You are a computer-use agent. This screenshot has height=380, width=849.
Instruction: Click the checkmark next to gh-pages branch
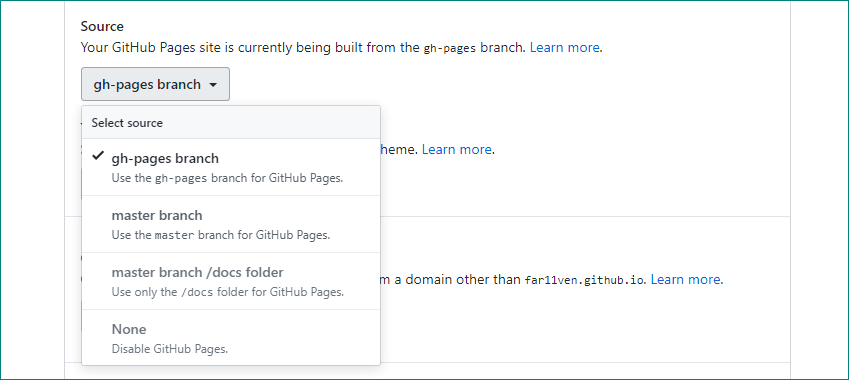[x=98, y=156]
